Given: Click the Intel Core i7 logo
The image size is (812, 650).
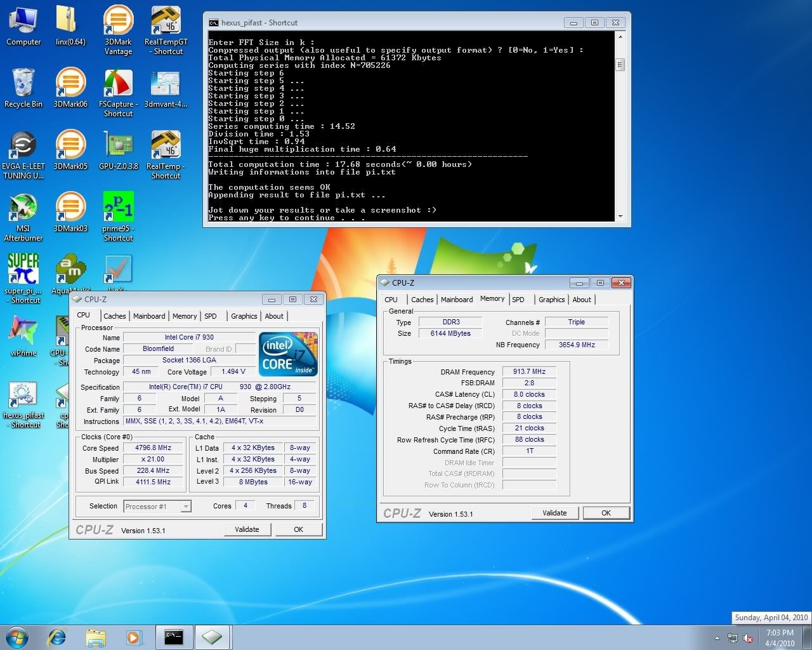Looking at the screenshot, I should [289, 354].
